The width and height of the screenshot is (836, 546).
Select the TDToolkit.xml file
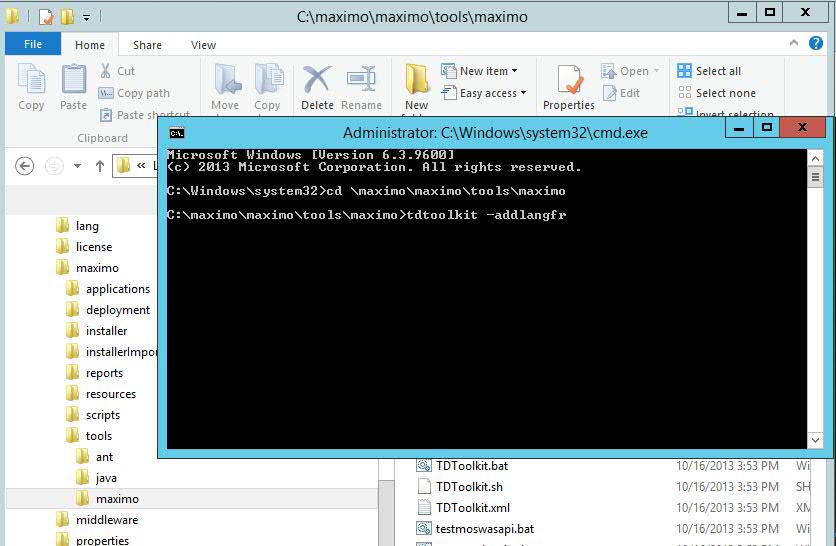coord(464,508)
